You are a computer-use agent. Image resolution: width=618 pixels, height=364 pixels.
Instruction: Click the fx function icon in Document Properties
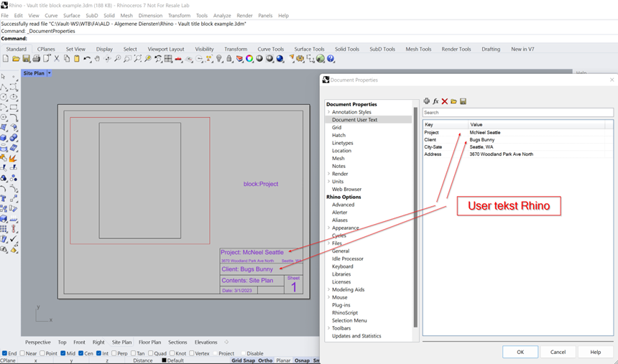pos(435,101)
